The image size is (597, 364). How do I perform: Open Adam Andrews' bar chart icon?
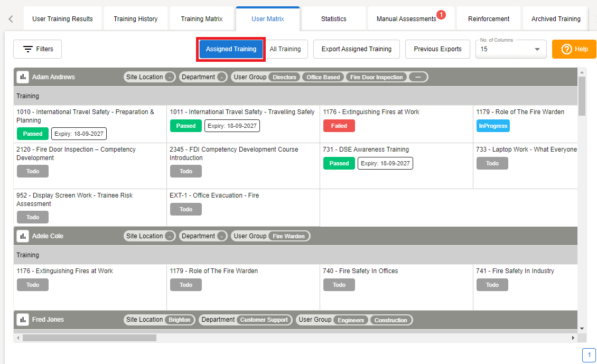(x=23, y=77)
